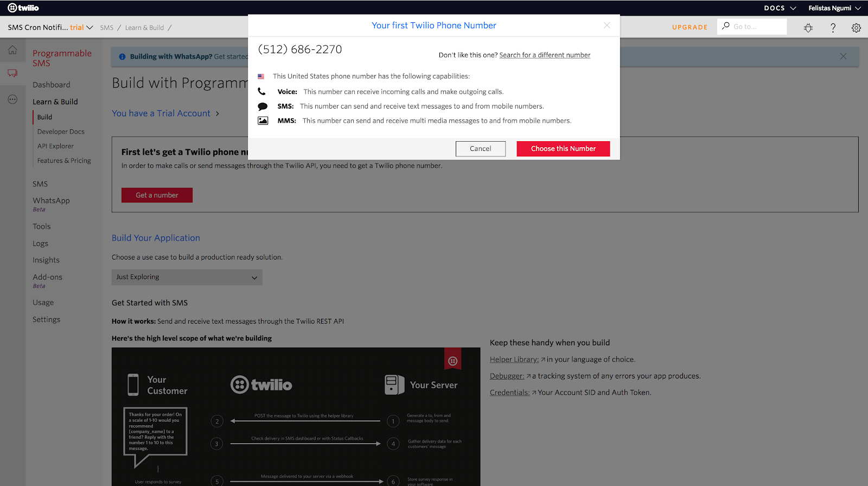
Task: Click the search magnifier icon in Go to box
Action: click(726, 26)
